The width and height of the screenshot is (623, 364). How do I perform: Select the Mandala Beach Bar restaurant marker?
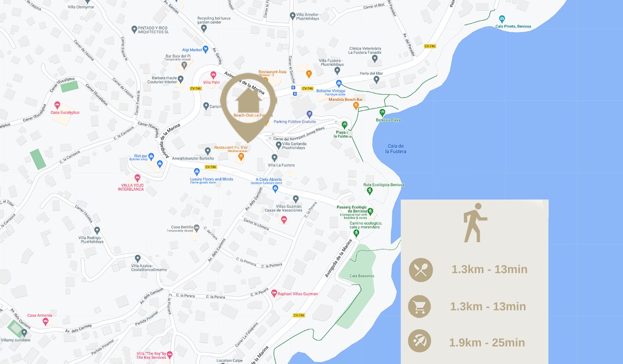pos(356,105)
